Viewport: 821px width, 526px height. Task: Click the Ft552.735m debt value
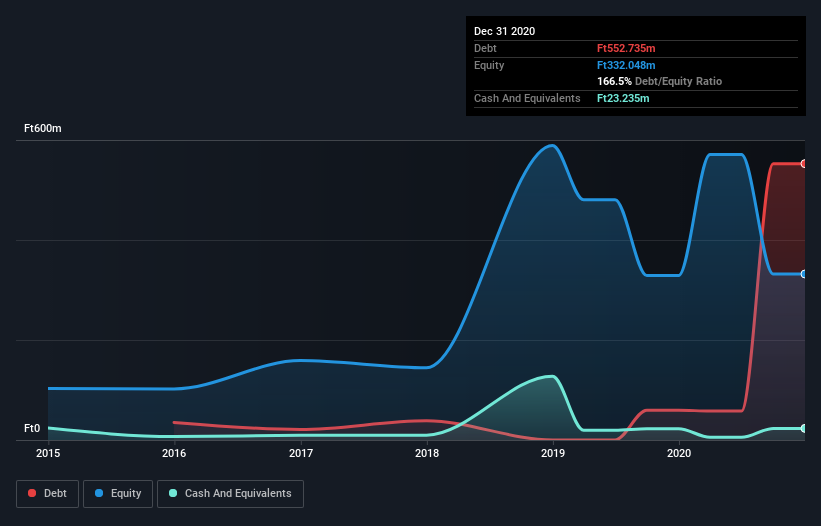pos(626,48)
